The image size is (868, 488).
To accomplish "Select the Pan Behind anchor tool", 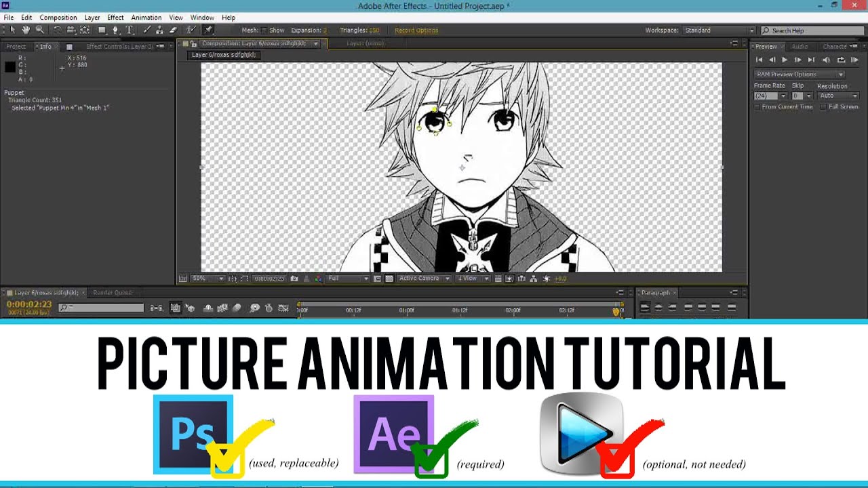I will [x=85, y=30].
